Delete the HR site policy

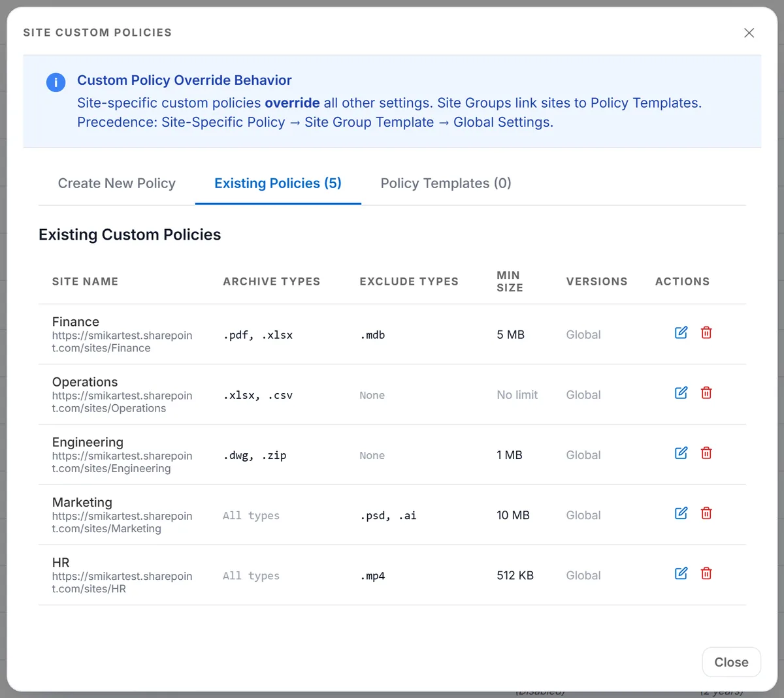(706, 573)
